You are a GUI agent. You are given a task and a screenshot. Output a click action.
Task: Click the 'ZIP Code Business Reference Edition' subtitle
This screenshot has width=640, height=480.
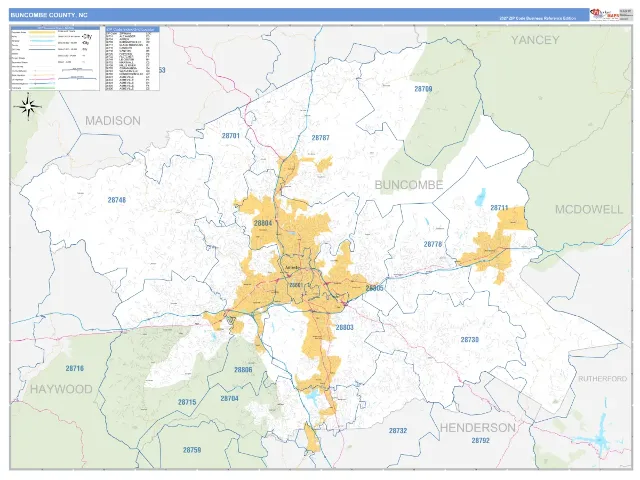coord(538,18)
